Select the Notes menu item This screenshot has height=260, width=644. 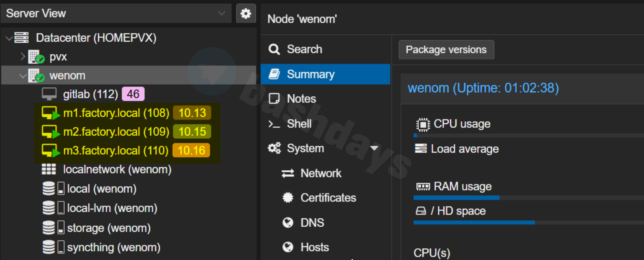(301, 99)
